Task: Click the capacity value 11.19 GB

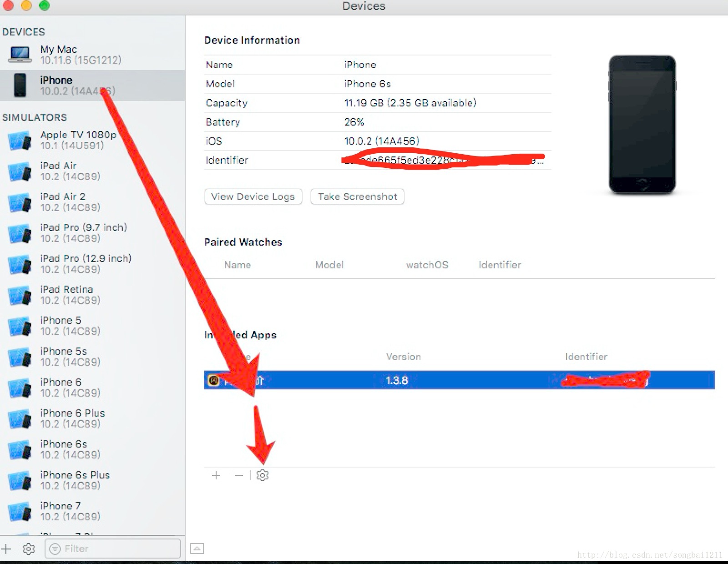Action: tap(410, 103)
